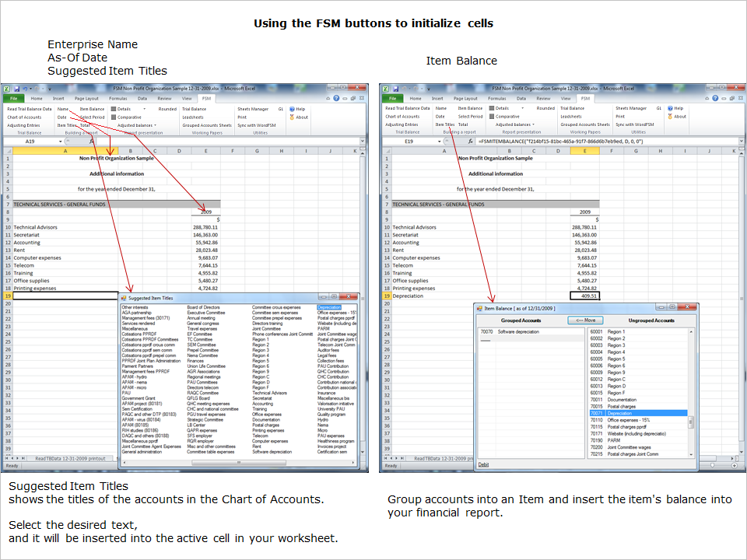Viewport: 747px width, 560px height.
Task: Enable the Rounded option
Action: (x=168, y=109)
